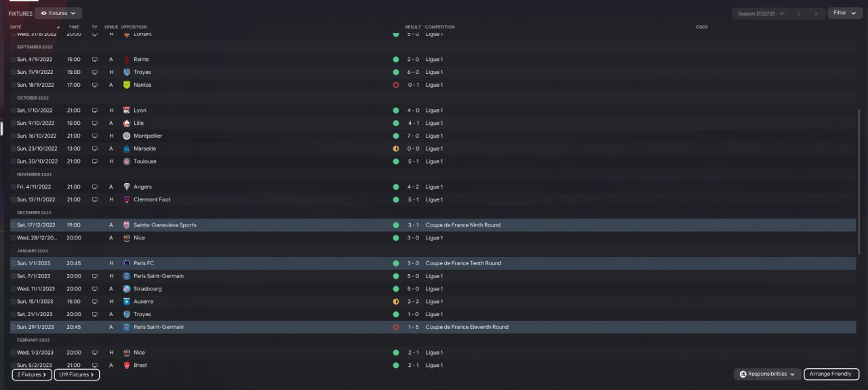Click the green win indicator for Montpellier
This screenshot has width=868, height=390.
click(395, 136)
